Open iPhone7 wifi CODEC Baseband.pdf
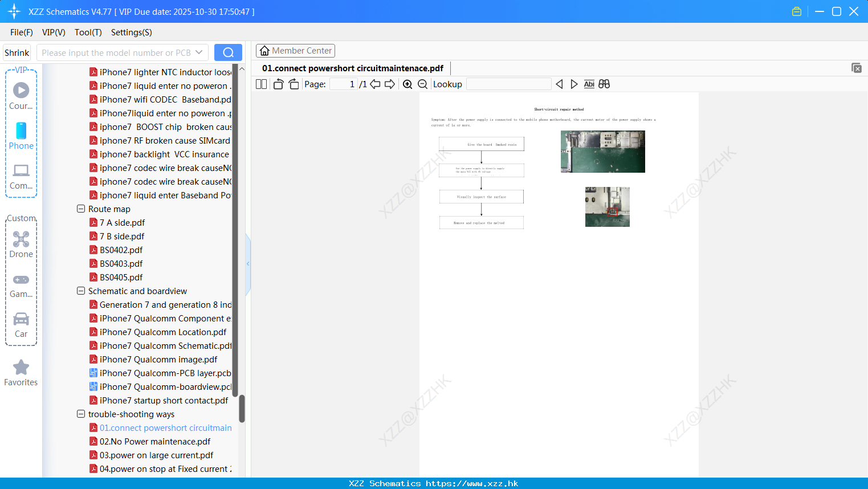 161,100
